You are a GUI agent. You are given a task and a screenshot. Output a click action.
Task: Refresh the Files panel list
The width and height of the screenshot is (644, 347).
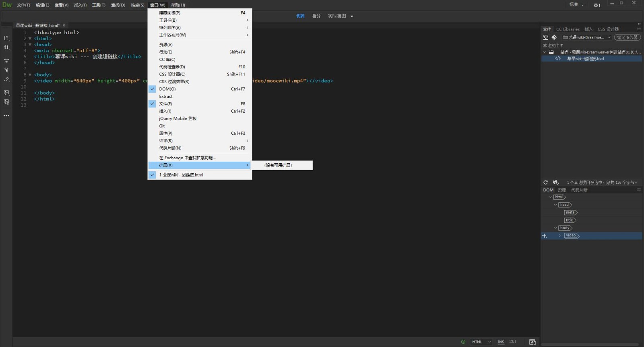point(545,182)
